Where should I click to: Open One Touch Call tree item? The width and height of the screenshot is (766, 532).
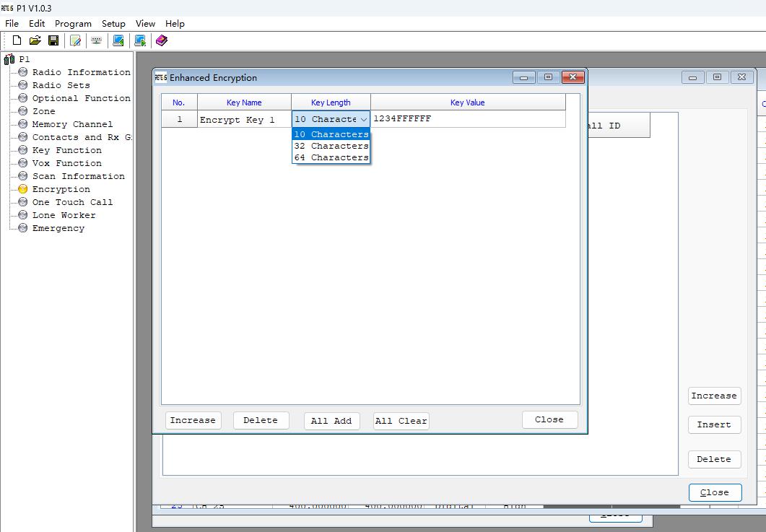(x=72, y=202)
